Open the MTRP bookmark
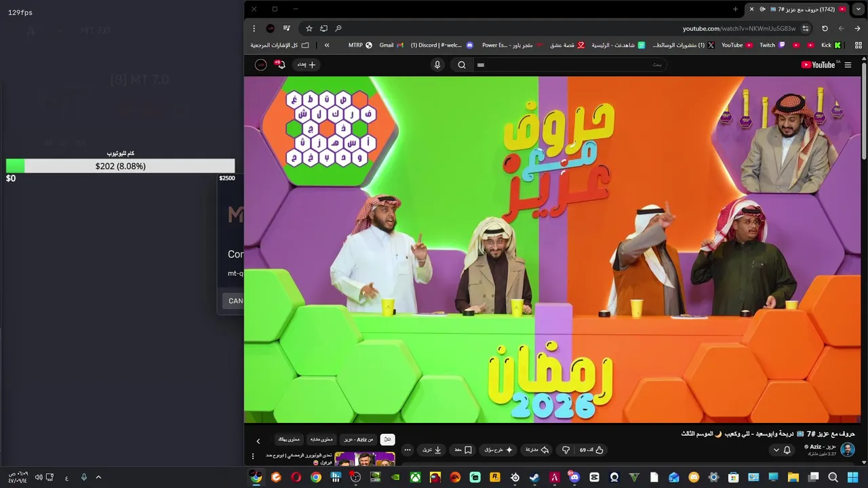The height and width of the screenshot is (488, 868). 360,45
